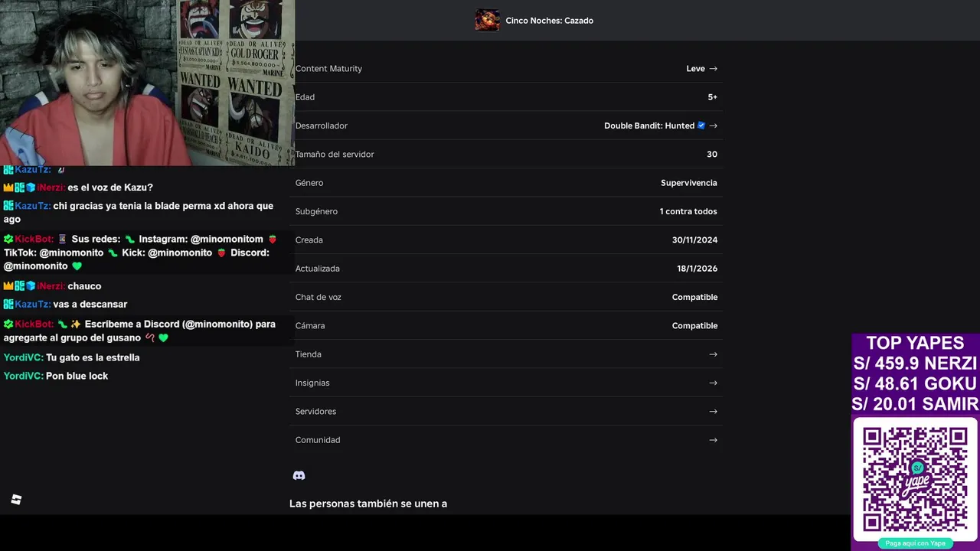Image resolution: width=980 pixels, height=551 pixels.
Task: Click the 'S/ 48.61 GOKU' donation entry
Action: coord(915,383)
